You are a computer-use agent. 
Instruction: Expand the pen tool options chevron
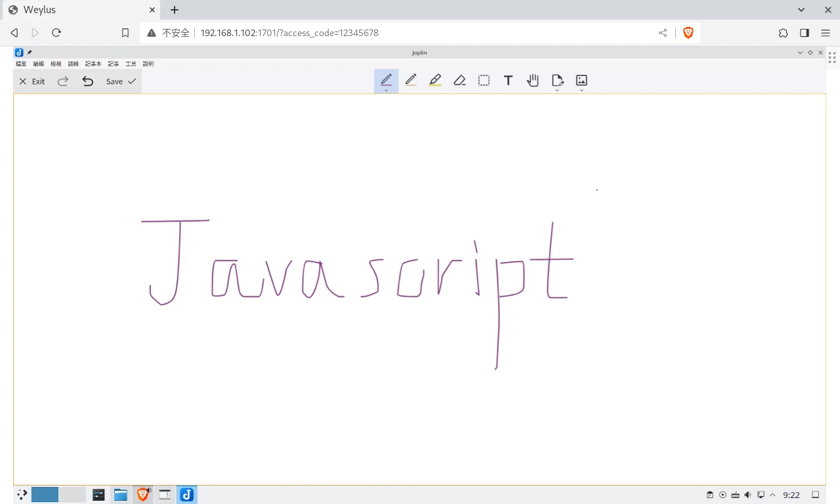click(x=386, y=91)
